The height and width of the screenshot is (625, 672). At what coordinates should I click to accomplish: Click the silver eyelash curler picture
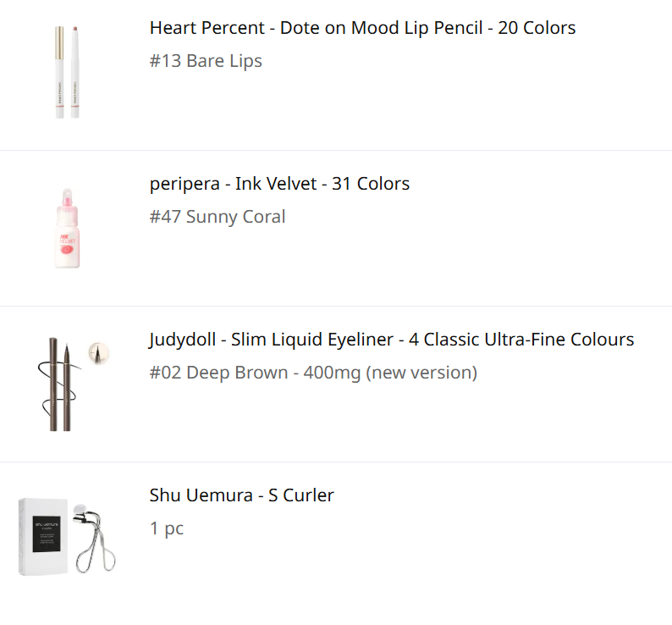pyautogui.click(x=95, y=539)
